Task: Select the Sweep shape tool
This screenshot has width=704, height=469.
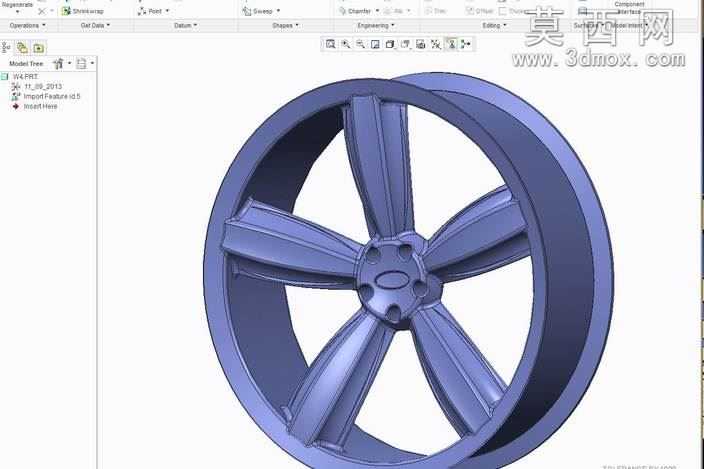Action: [x=258, y=11]
